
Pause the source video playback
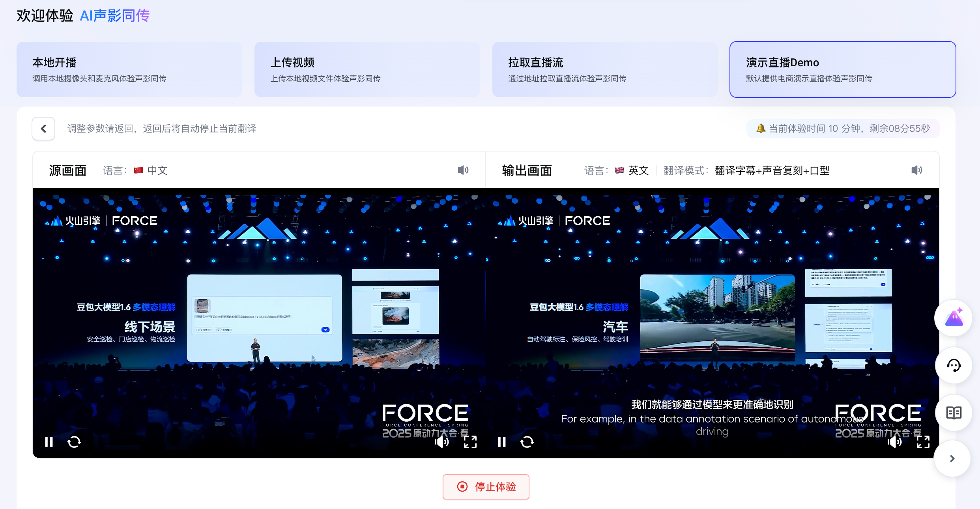[x=49, y=442]
